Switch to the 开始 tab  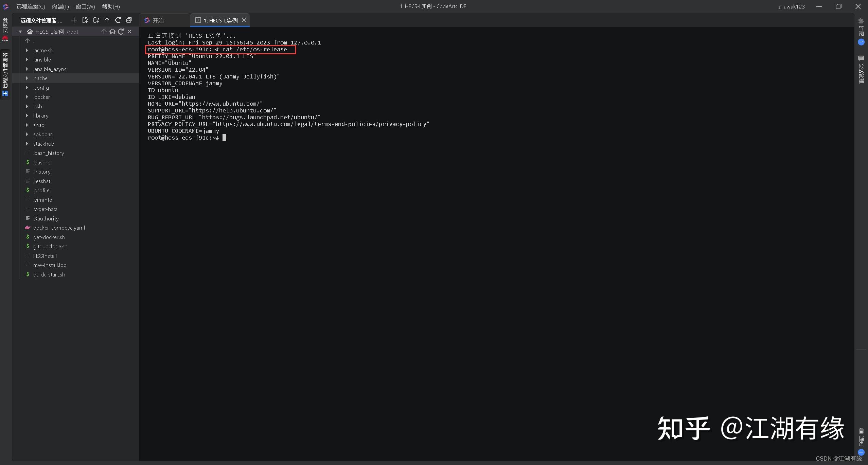158,20
